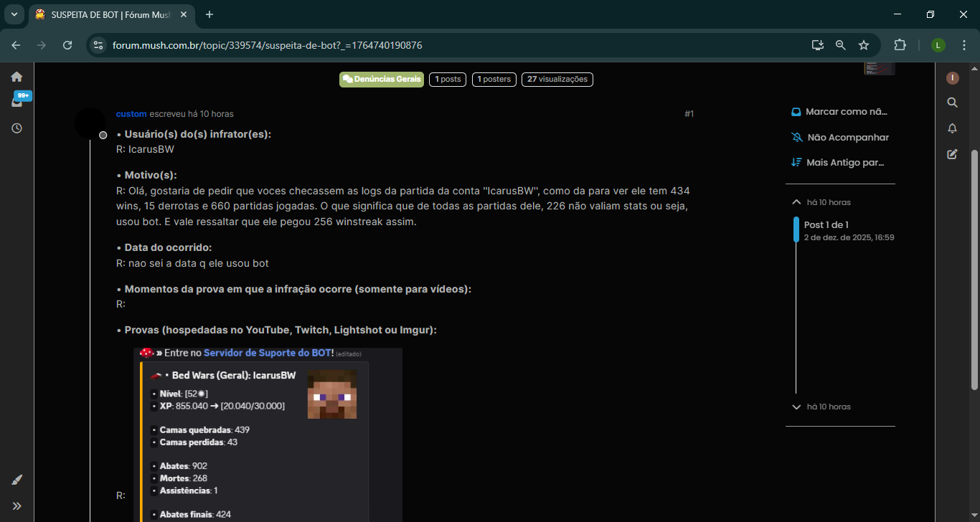
Task: Jump to bottom with down chevron há 10 horas
Action: point(821,407)
